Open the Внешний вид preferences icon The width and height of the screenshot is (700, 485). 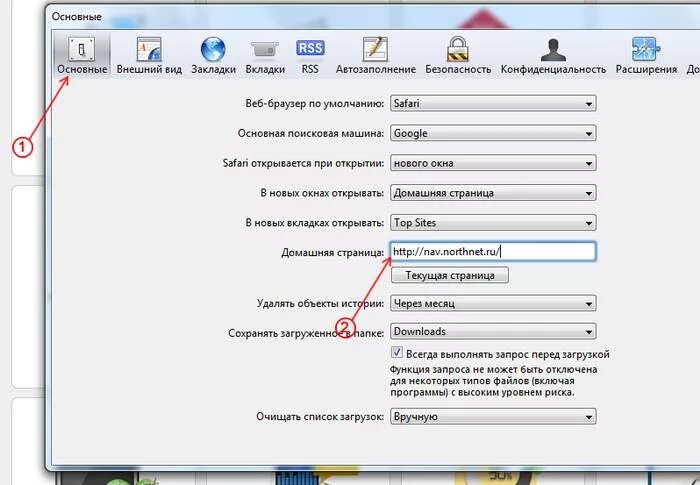[x=149, y=49]
